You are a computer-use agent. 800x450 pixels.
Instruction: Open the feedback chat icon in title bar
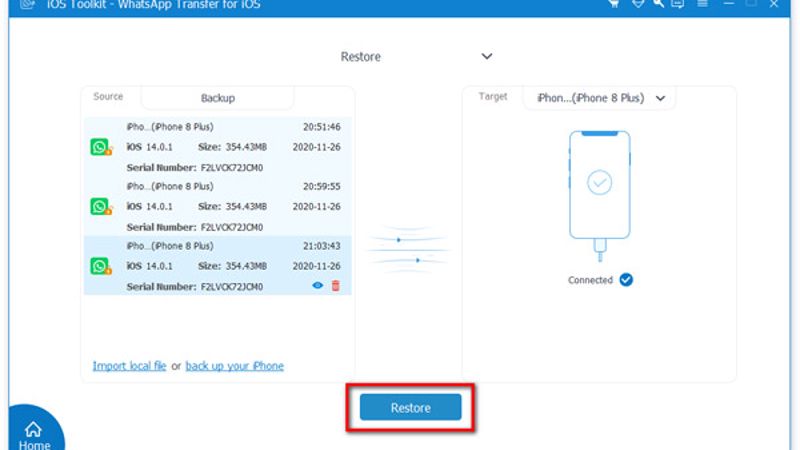tap(678, 3)
